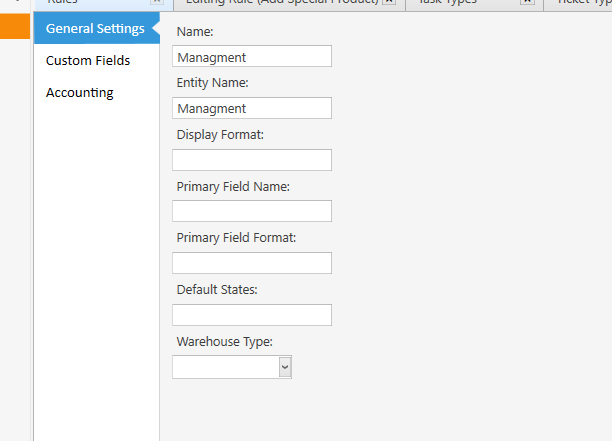Viewport: 612px width, 441px height.
Task: Switch to the Editing Rule tab
Action: 282,2
